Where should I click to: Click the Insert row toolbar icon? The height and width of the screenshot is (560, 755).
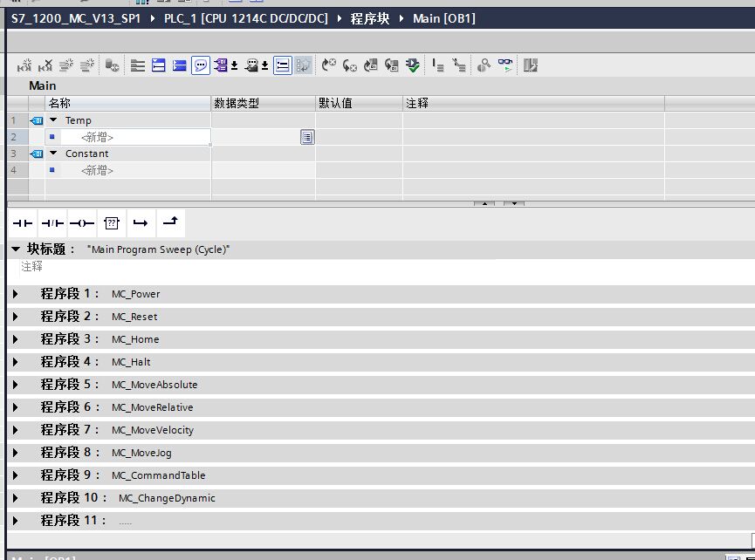point(66,65)
